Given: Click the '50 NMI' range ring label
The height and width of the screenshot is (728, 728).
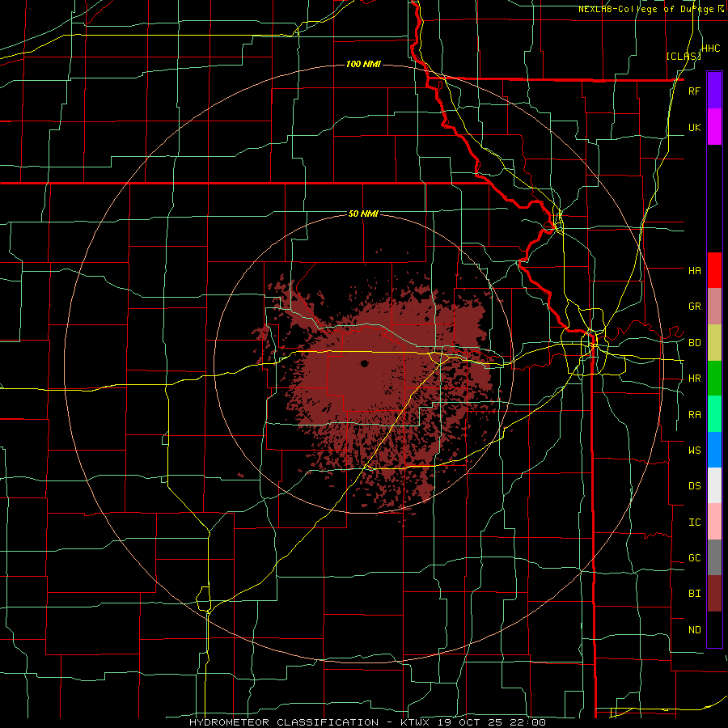Looking at the screenshot, I should click(363, 214).
